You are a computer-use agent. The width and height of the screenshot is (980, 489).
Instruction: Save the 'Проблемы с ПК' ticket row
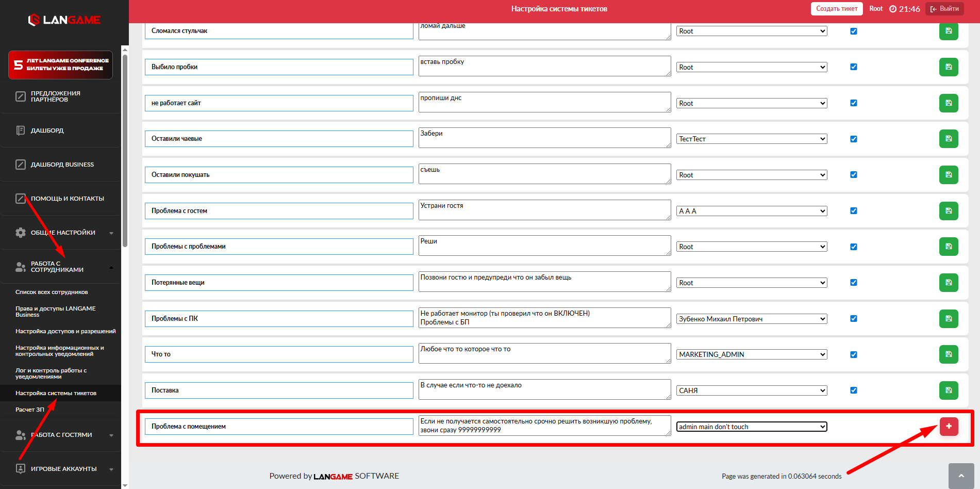pos(949,319)
